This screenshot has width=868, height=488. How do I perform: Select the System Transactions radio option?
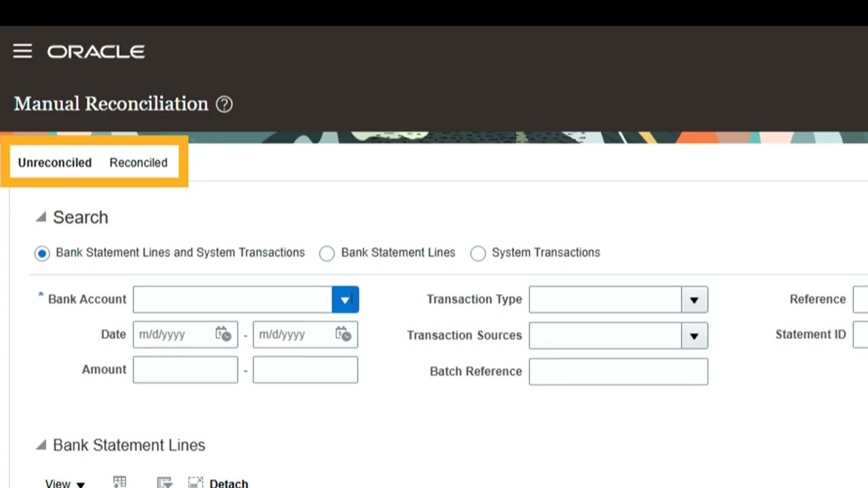(478, 253)
